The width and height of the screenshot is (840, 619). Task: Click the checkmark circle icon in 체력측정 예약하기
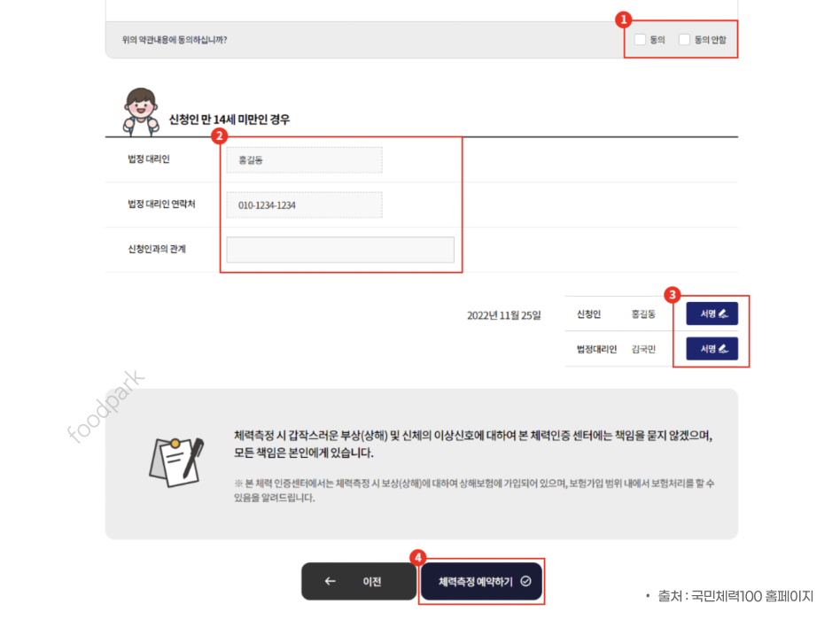click(526, 582)
